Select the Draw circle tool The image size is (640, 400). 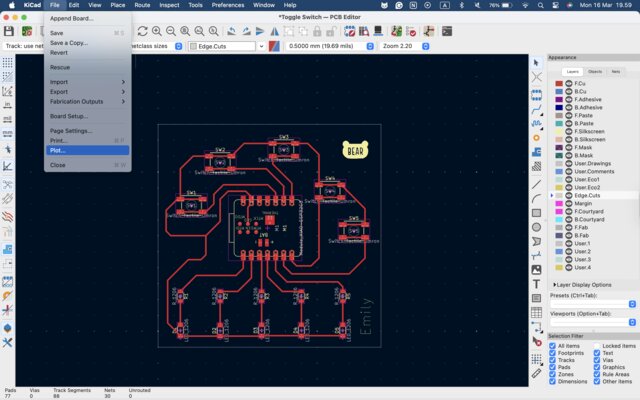pos(536,227)
